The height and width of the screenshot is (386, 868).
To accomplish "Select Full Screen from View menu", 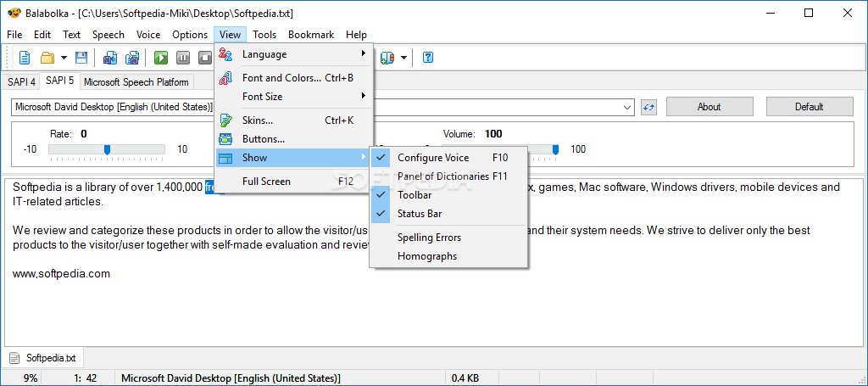I will click(294, 182).
